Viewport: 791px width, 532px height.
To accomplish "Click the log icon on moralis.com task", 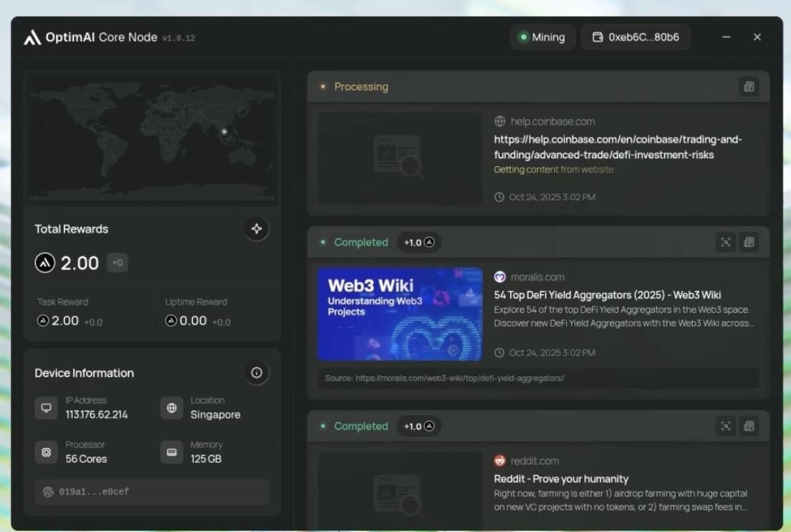I will (748, 242).
